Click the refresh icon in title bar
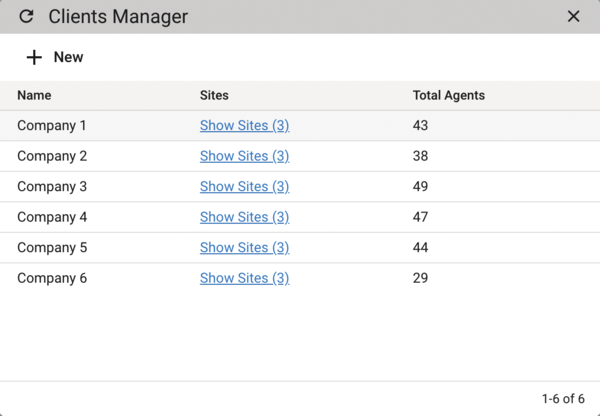This screenshot has width=600, height=416. tap(26, 17)
